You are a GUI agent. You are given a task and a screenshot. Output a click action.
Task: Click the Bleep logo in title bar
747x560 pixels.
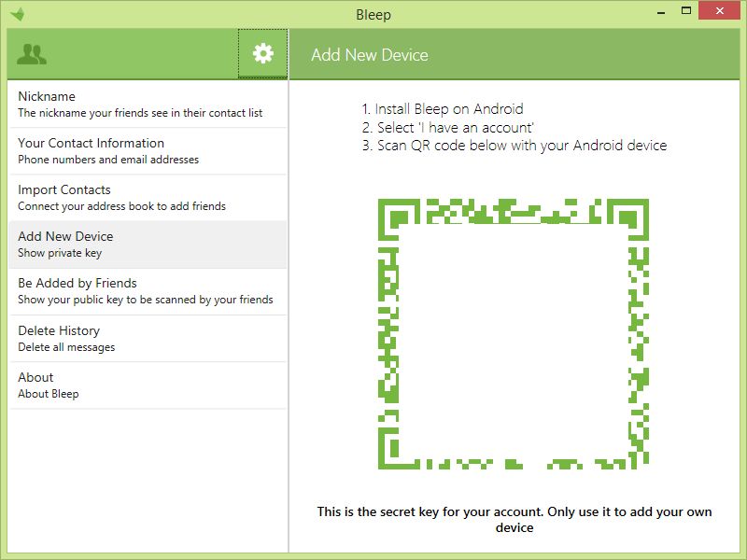[18, 14]
